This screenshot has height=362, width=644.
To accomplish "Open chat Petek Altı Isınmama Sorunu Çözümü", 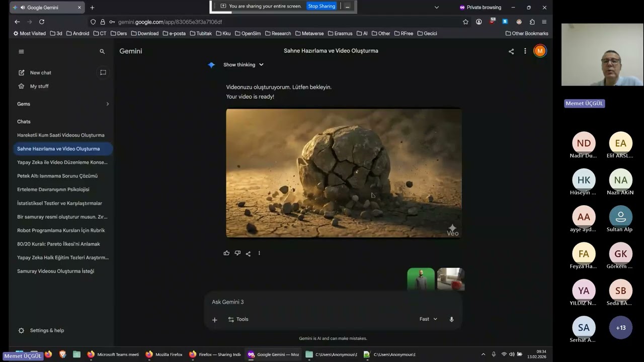I will [x=57, y=176].
